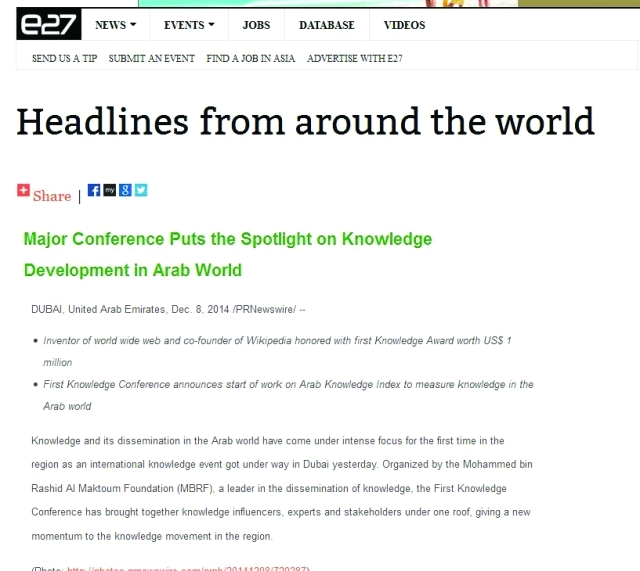
Task: Share the article on Google
Action: [125, 190]
